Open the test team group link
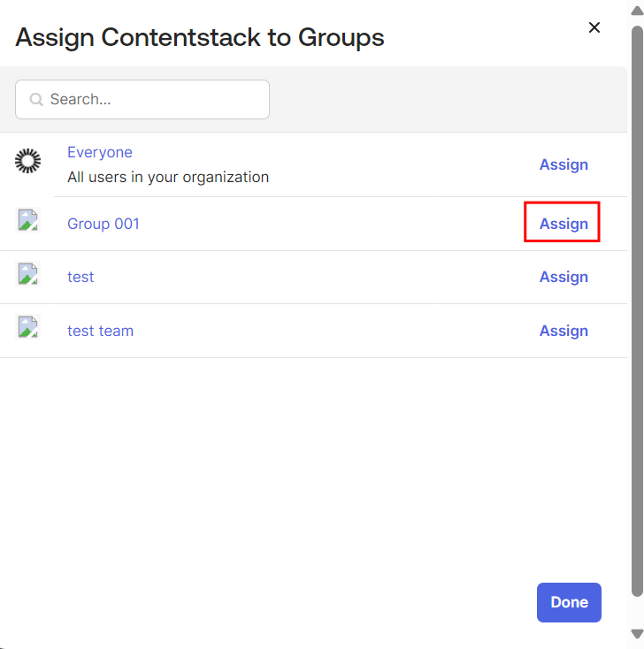 (100, 331)
